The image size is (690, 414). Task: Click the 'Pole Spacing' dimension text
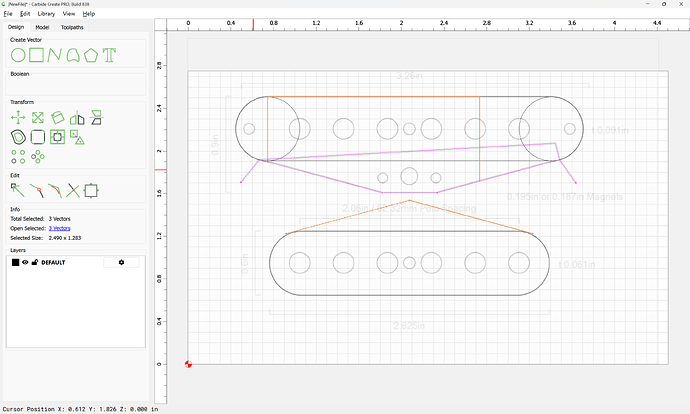point(446,208)
